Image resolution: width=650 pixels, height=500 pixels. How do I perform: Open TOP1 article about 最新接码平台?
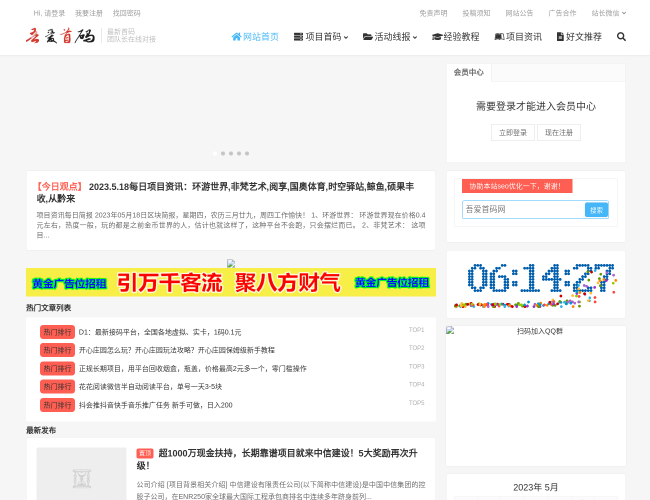[160, 332]
